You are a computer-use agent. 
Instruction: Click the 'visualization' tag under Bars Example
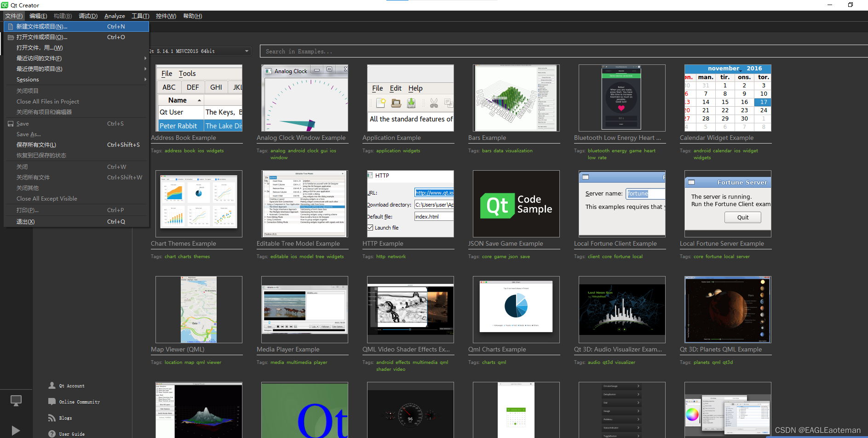pos(519,151)
